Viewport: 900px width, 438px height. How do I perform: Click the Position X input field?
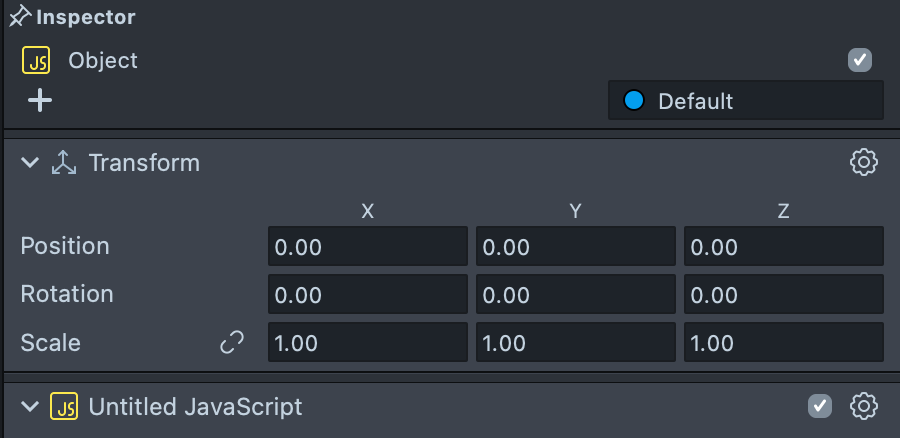[x=367, y=247]
